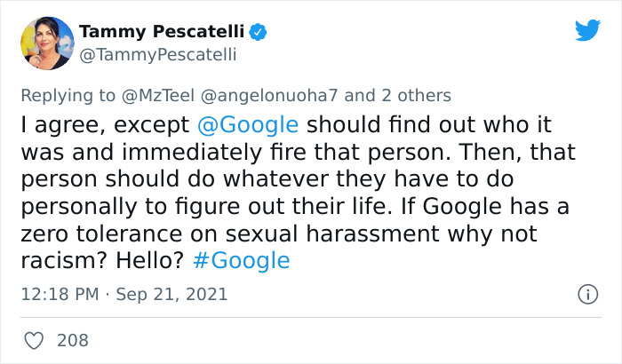Open the @TammyPescatelli handle
The width and height of the screenshot is (622, 364).
pyautogui.click(x=158, y=55)
